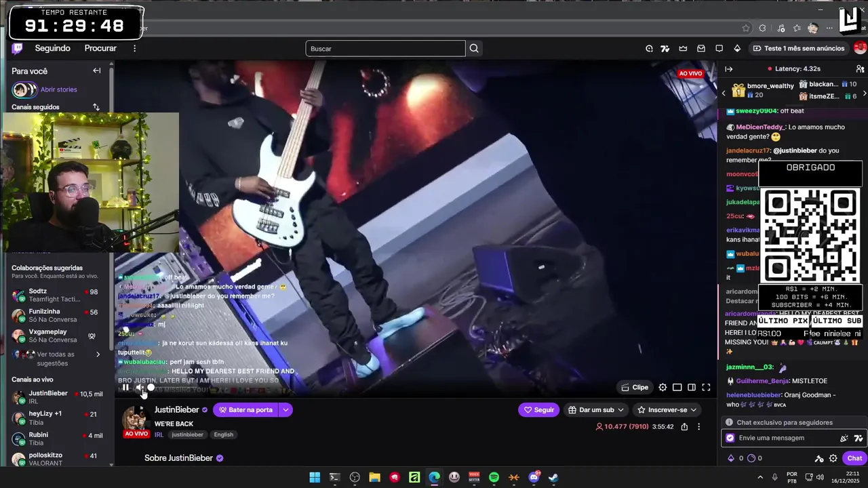Open the Dar um sub dropdown

click(596, 410)
